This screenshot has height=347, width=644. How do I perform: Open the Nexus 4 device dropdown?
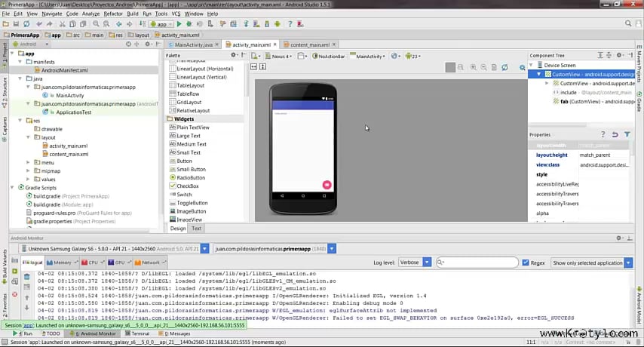(279, 57)
